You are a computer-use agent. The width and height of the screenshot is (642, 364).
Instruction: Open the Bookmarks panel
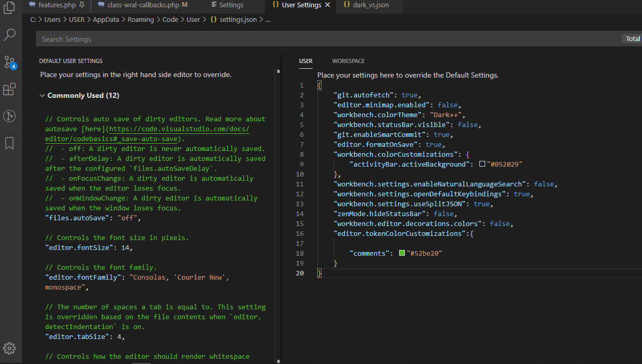click(9, 143)
